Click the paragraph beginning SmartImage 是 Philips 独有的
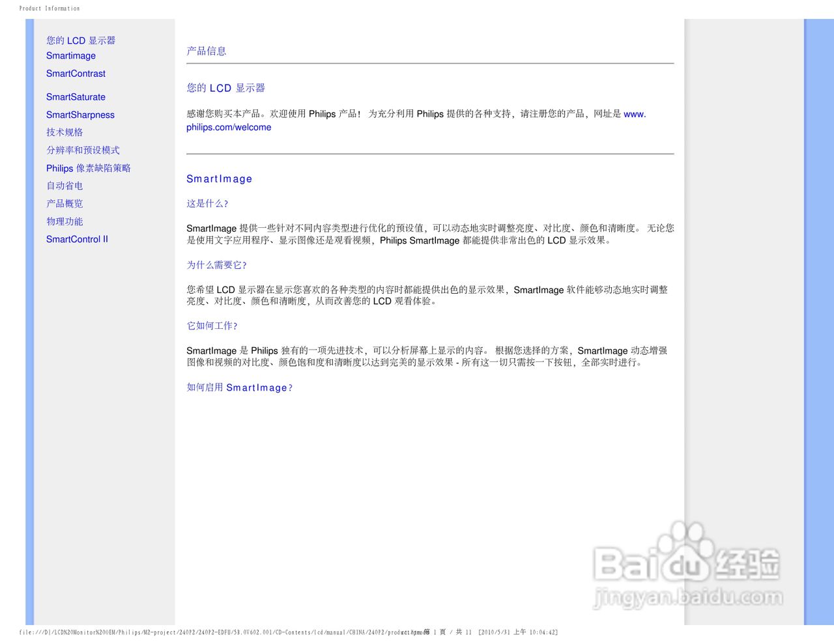The image size is (834, 644). tap(427, 356)
